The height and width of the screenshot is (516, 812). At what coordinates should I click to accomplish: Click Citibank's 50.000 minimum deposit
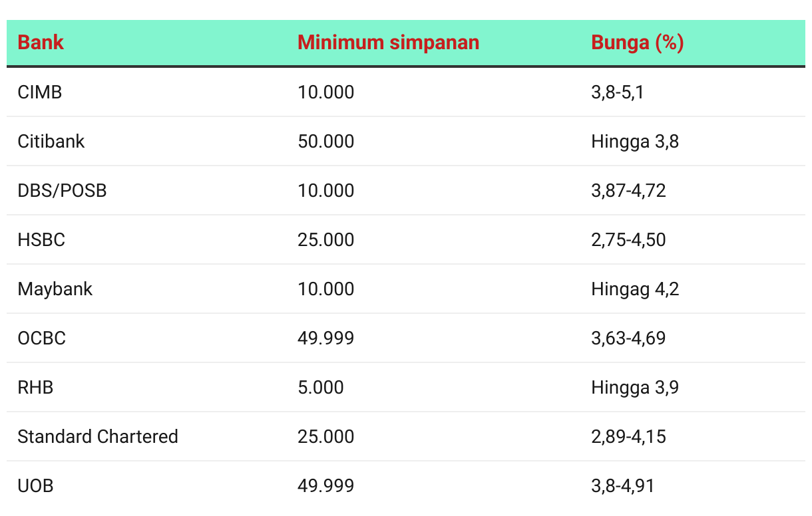coord(326,142)
